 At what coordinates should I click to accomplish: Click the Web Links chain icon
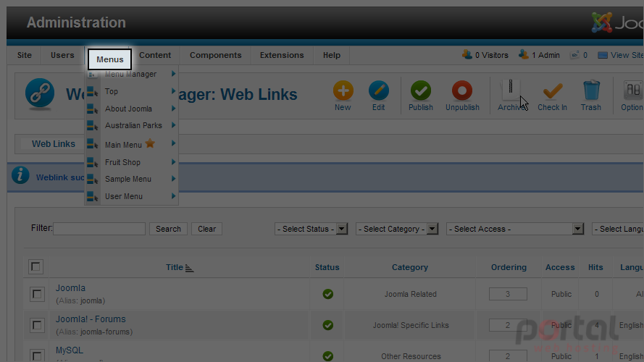[40, 93]
